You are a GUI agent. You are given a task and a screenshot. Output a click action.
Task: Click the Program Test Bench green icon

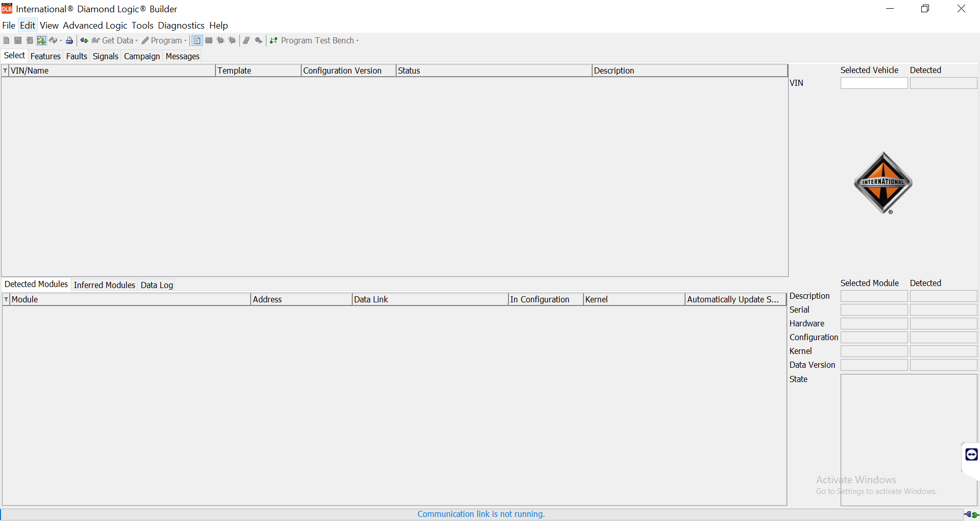click(274, 40)
